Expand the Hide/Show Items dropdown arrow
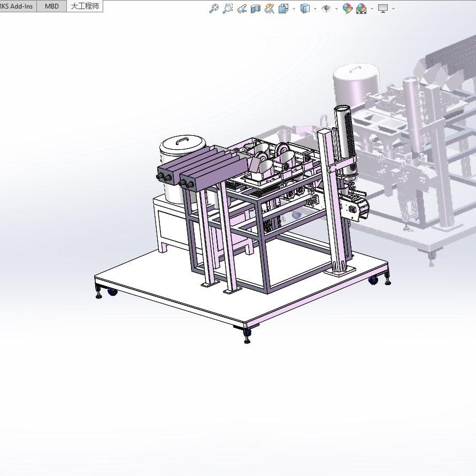Screen dimensions: 476x476 [x=336, y=9]
